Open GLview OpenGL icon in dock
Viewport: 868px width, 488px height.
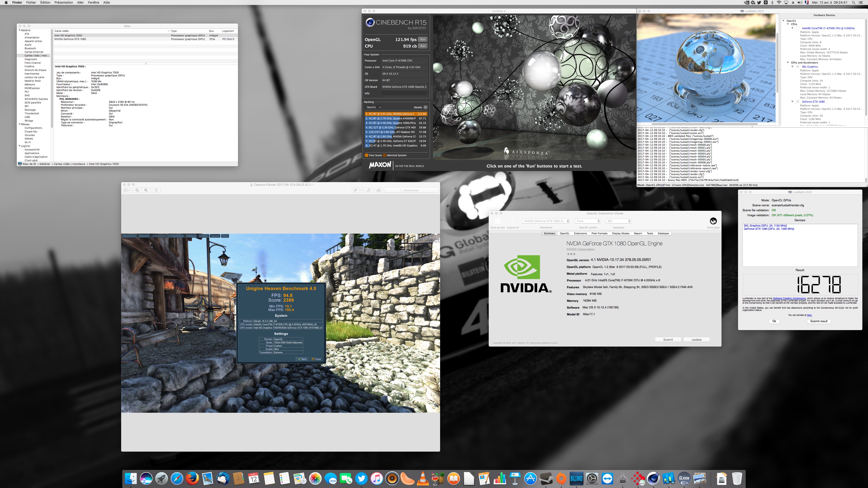684,479
